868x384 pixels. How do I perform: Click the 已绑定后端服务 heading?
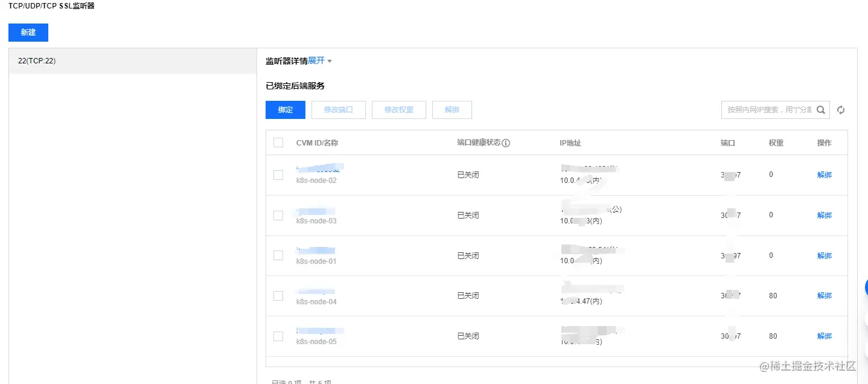click(x=295, y=86)
